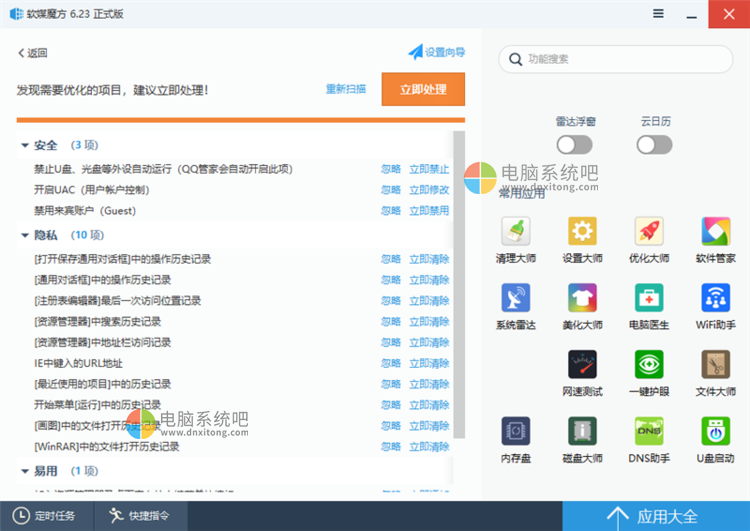This screenshot has height=531, width=750.
Task: Click the orange 立即处理 button
Action: (423, 89)
